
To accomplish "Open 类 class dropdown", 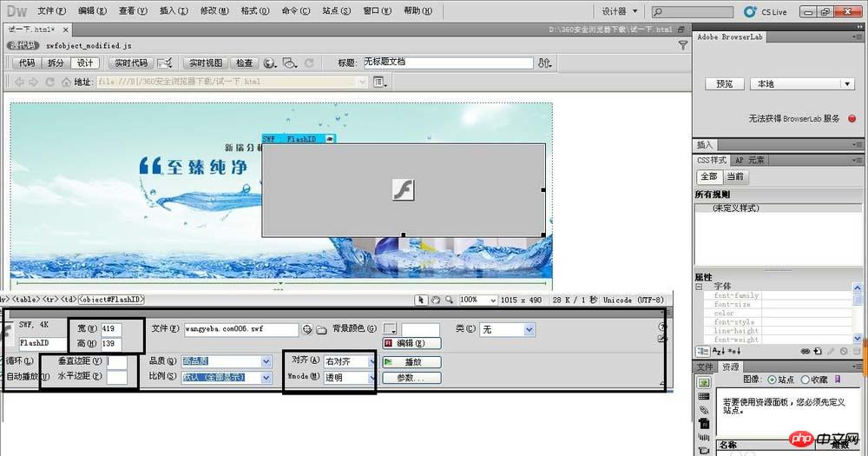I will (x=507, y=330).
